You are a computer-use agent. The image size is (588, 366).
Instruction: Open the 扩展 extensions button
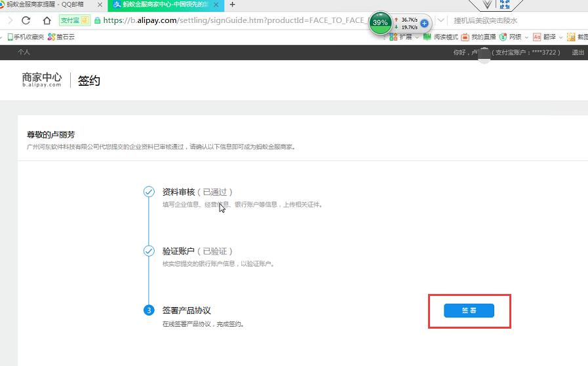click(x=401, y=37)
